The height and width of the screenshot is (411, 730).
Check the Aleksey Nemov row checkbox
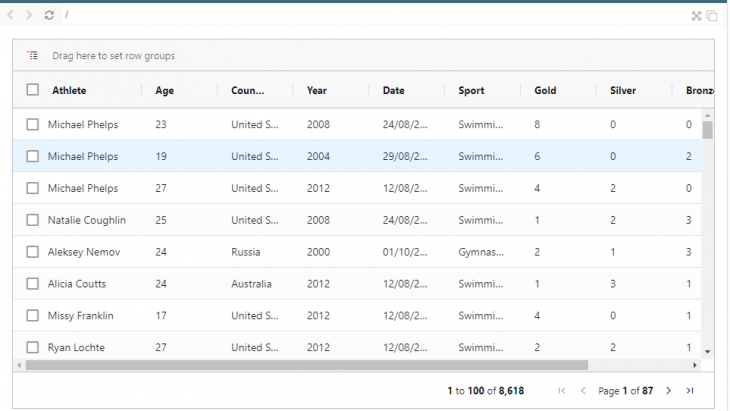(33, 252)
